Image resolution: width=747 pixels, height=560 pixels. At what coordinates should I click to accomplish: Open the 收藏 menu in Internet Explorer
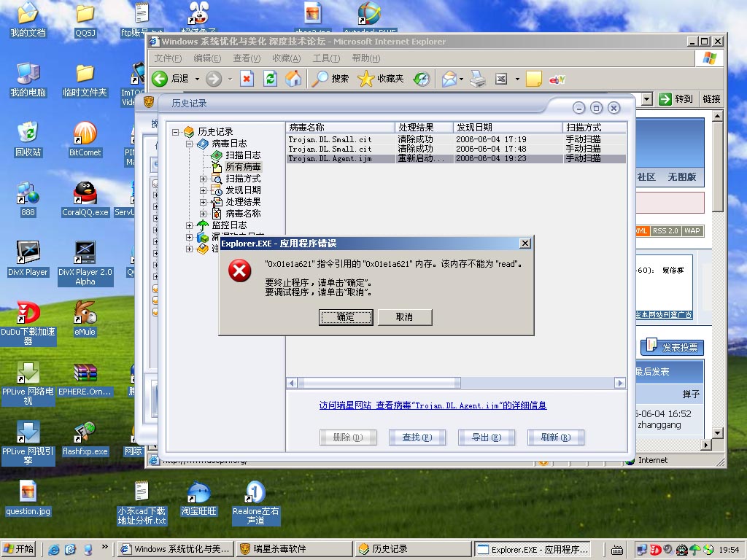pyautogui.click(x=286, y=58)
